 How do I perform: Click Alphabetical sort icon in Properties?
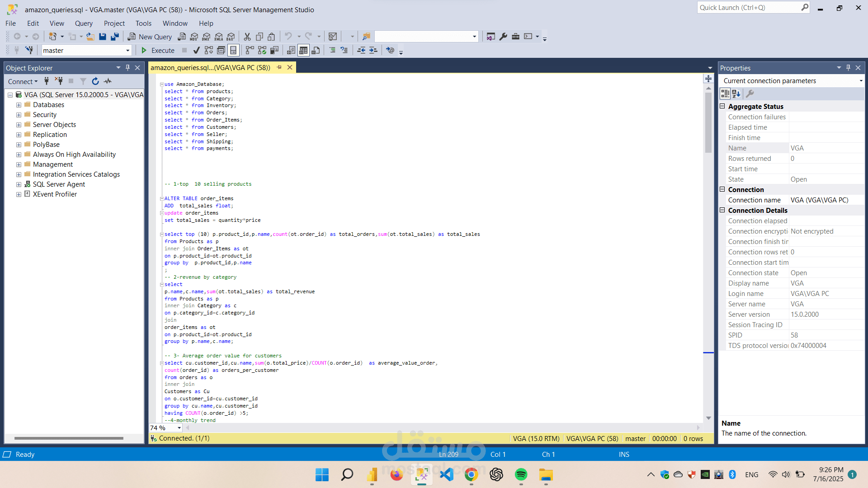pyautogui.click(x=736, y=94)
